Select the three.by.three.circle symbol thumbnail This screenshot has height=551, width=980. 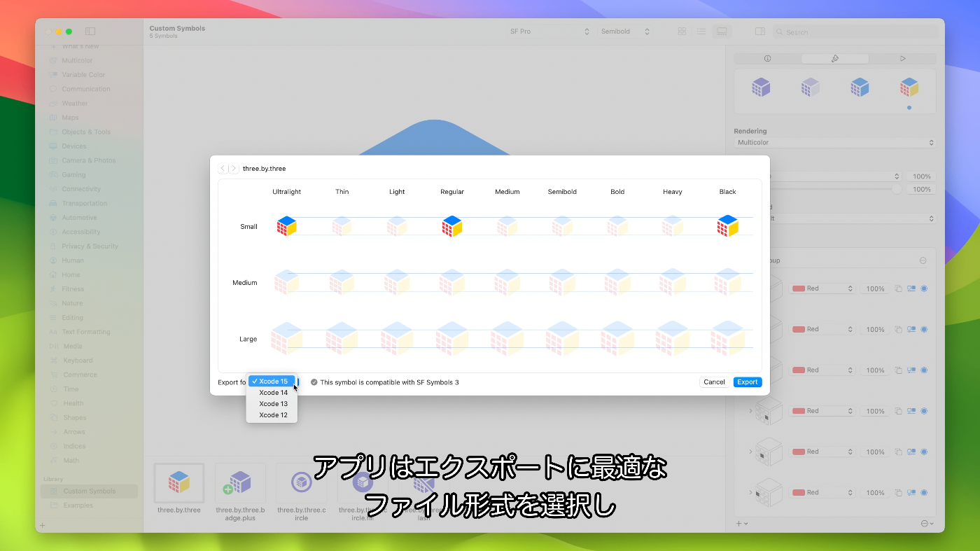(x=302, y=482)
